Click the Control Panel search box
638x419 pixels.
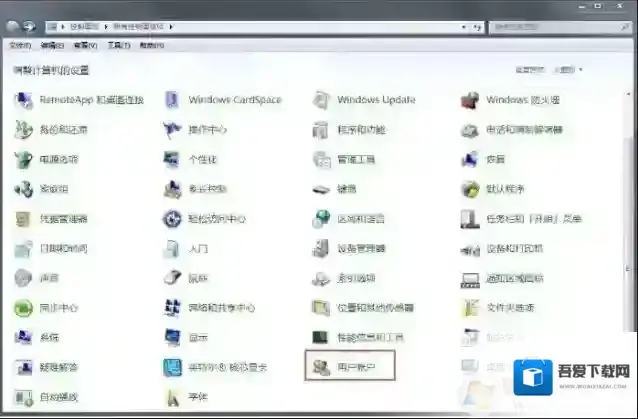(560, 27)
